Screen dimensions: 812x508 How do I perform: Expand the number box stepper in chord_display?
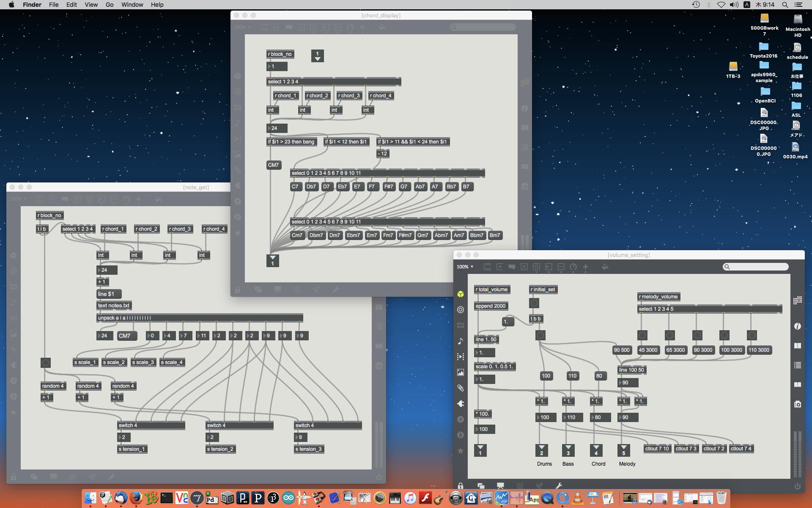pos(318,58)
